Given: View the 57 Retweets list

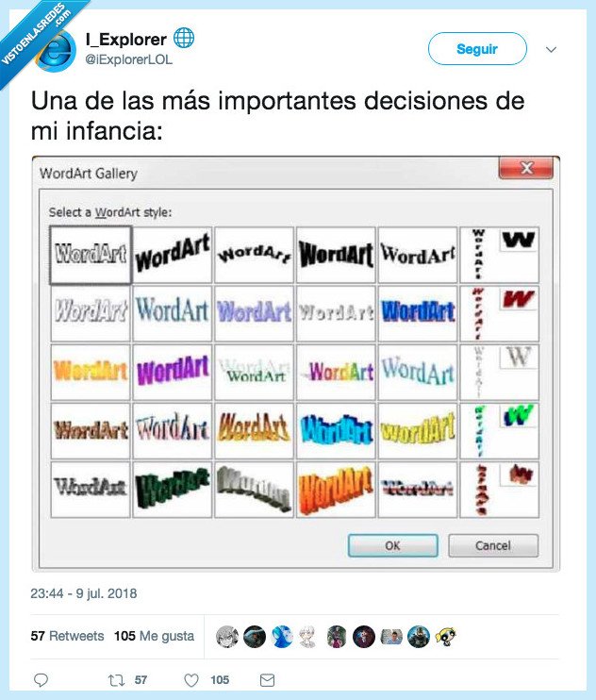Looking at the screenshot, I should click(67, 636).
